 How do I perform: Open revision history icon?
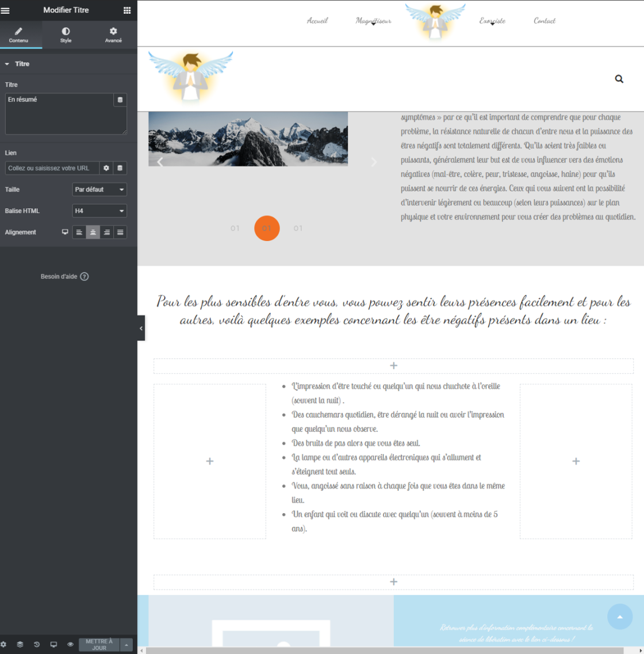click(37, 644)
